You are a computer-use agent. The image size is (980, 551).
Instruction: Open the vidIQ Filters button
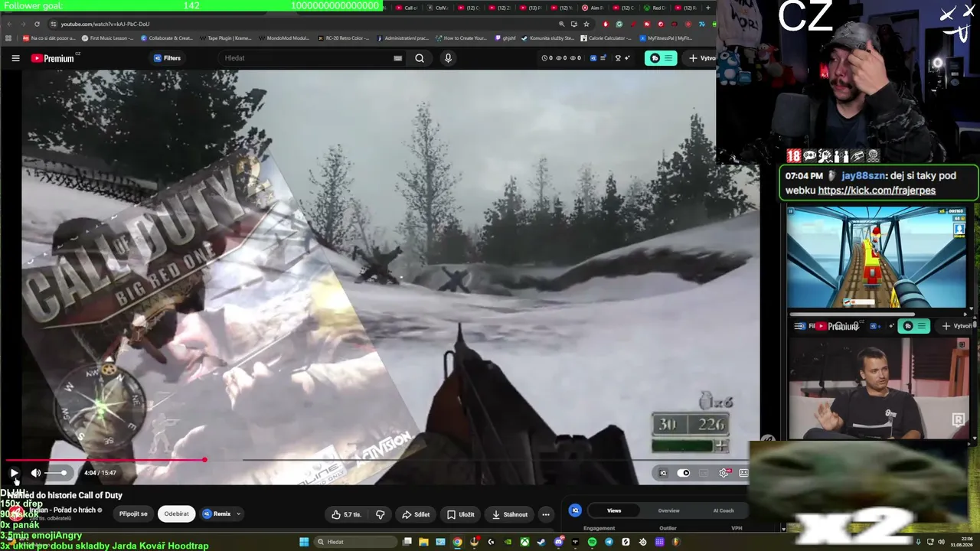168,58
